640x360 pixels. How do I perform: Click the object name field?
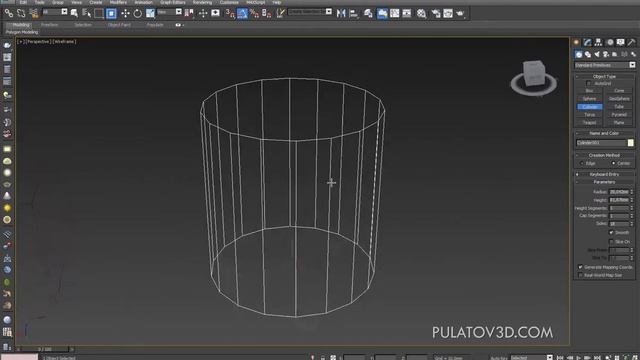click(x=601, y=143)
